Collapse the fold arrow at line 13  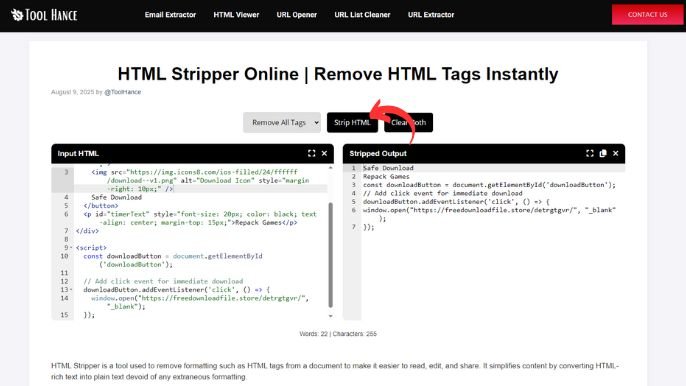(x=71, y=290)
